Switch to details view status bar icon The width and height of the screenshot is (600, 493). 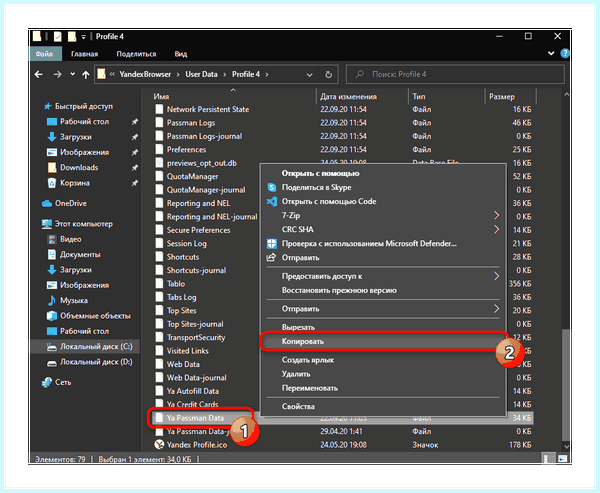click(549, 458)
